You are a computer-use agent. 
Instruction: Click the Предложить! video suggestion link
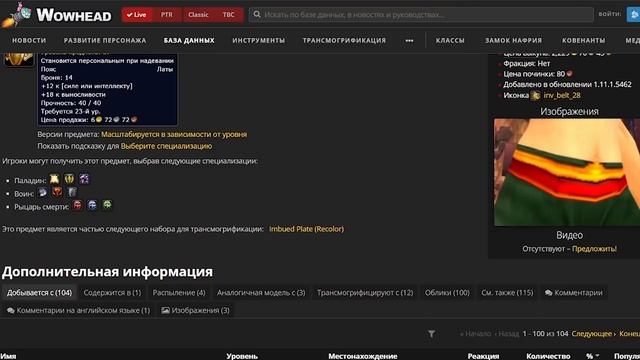click(594, 249)
